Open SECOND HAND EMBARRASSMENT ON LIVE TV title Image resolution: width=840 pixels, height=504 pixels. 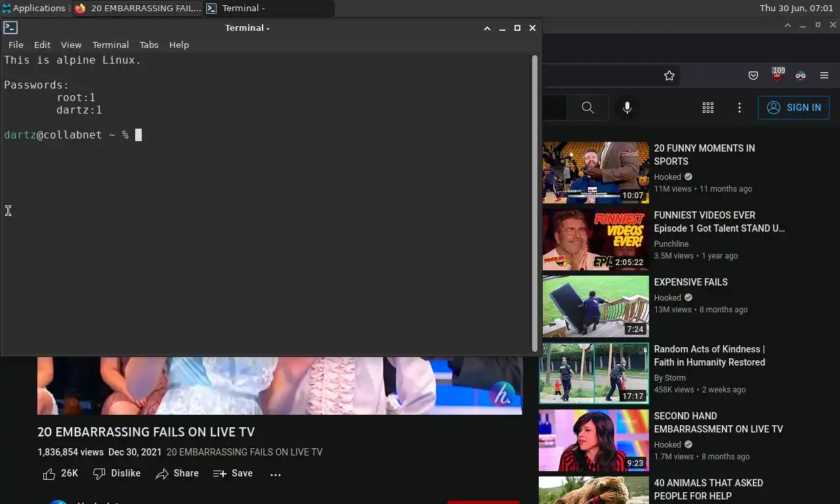[718, 423]
